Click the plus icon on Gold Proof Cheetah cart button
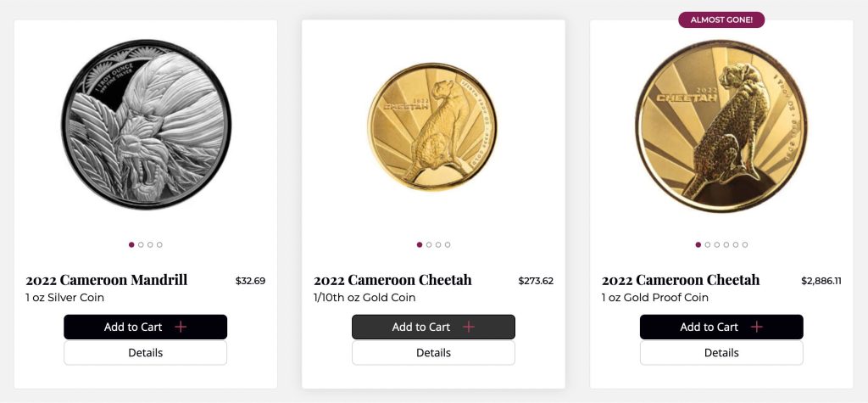The width and height of the screenshot is (868, 403). pos(757,327)
